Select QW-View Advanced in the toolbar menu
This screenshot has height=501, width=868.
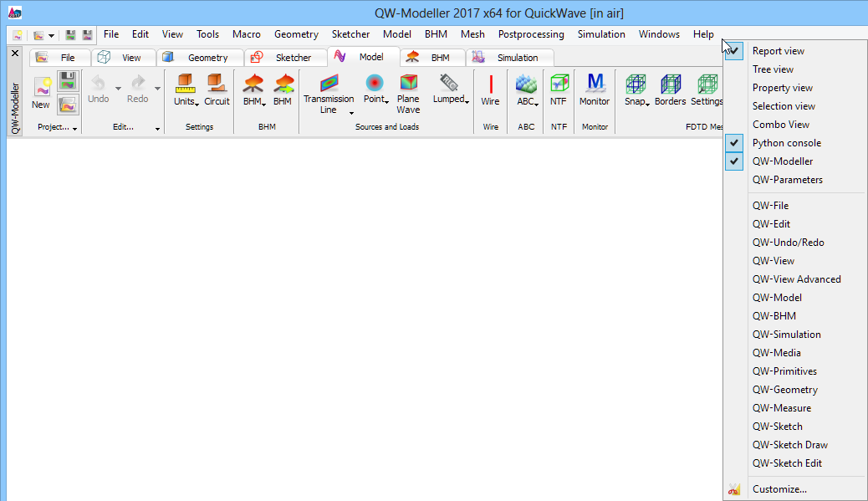tap(795, 279)
